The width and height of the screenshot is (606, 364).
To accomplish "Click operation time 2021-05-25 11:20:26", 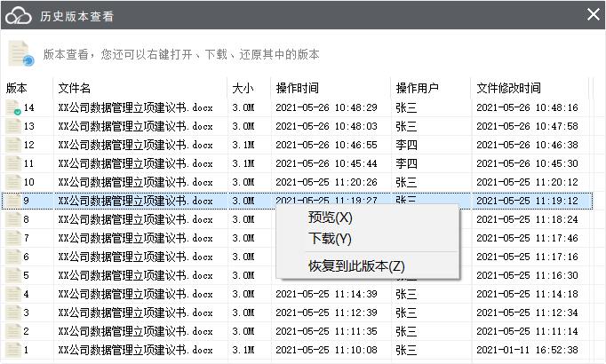I will coord(326,182).
